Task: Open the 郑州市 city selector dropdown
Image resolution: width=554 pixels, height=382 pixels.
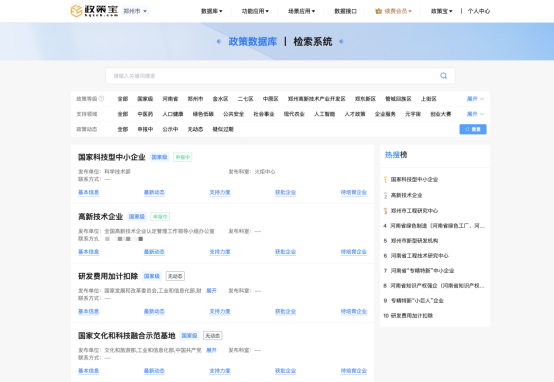Action: 135,11
